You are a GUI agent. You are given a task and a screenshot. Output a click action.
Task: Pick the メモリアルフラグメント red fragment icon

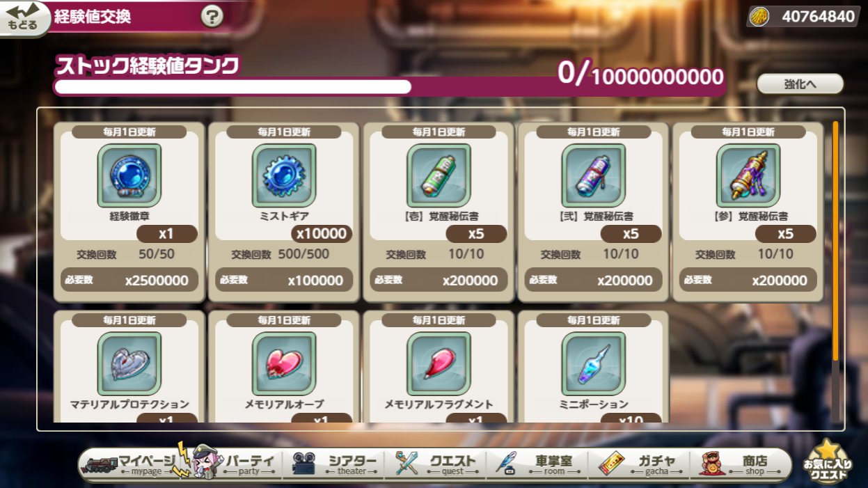[x=439, y=363]
